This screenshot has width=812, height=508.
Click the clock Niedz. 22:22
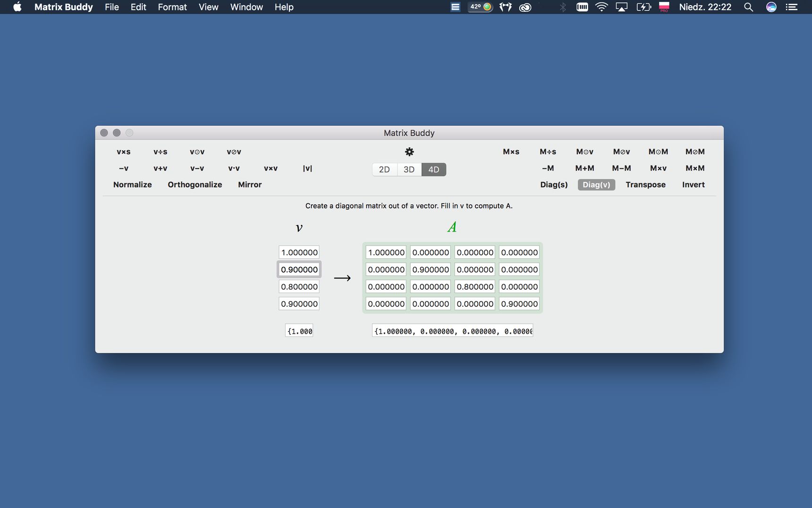pyautogui.click(x=705, y=7)
